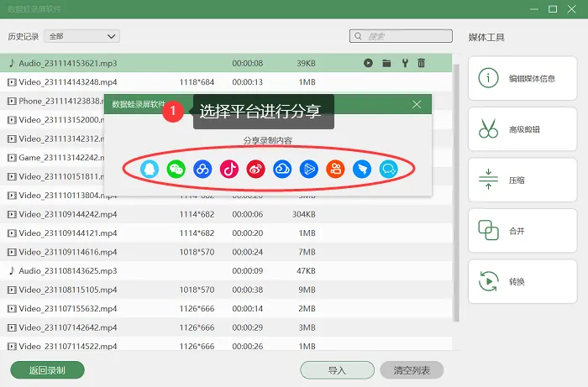The height and width of the screenshot is (387, 588).
Task: Open 压缩 compress tool
Action: 522,180
